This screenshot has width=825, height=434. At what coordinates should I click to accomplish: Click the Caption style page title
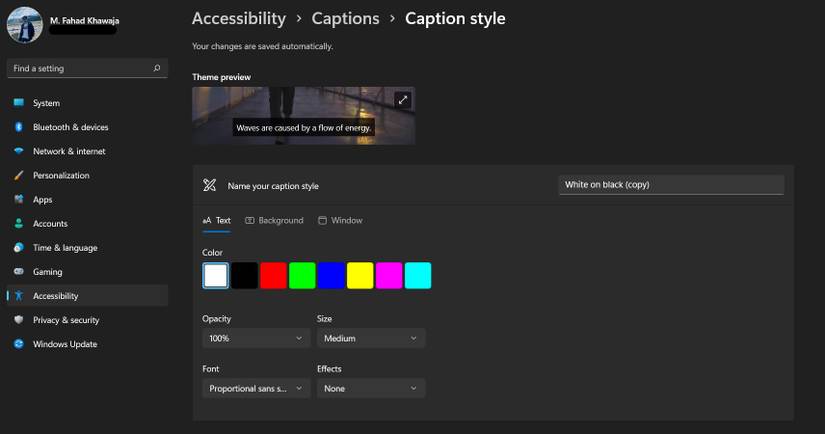pos(455,18)
